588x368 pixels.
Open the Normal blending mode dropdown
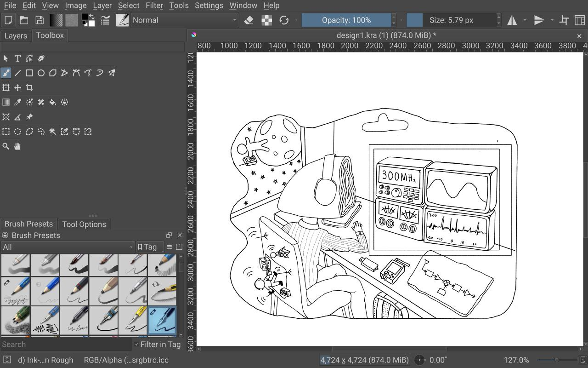click(185, 20)
